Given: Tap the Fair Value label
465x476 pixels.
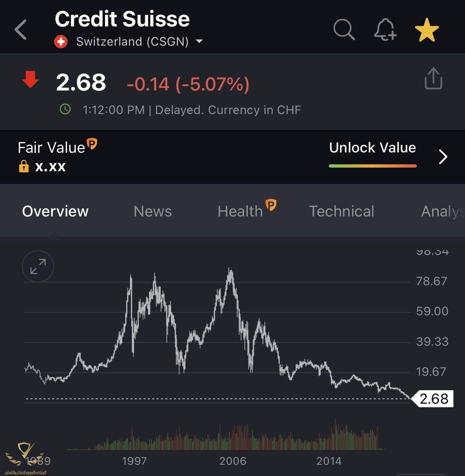Looking at the screenshot, I should pos(51,148).
